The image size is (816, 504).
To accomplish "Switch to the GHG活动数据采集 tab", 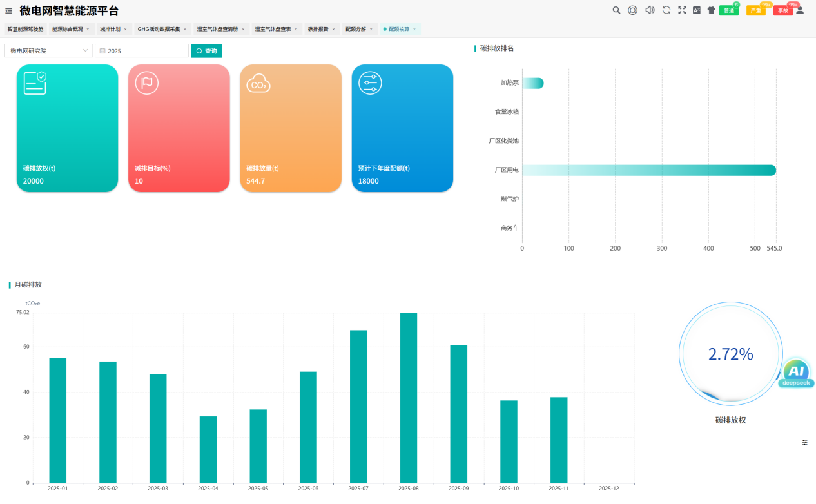I will 158,29.
